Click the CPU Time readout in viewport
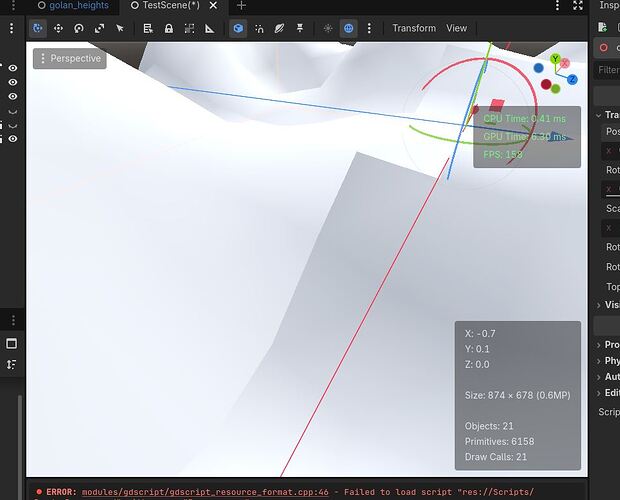 pyautogui.click(x=524, y=119)
